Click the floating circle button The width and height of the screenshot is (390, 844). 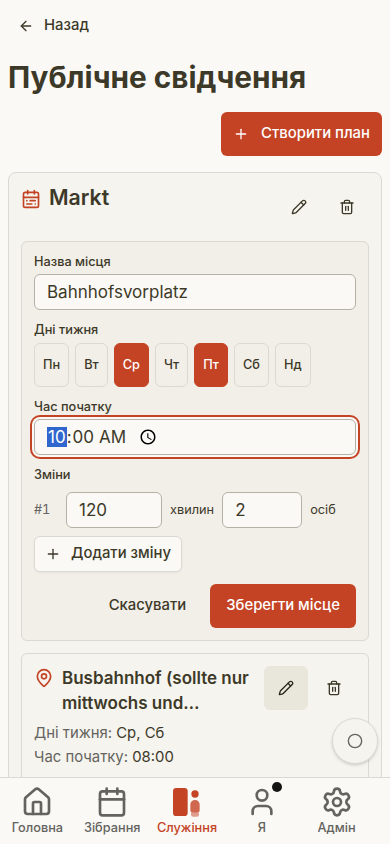pos(355,741)
